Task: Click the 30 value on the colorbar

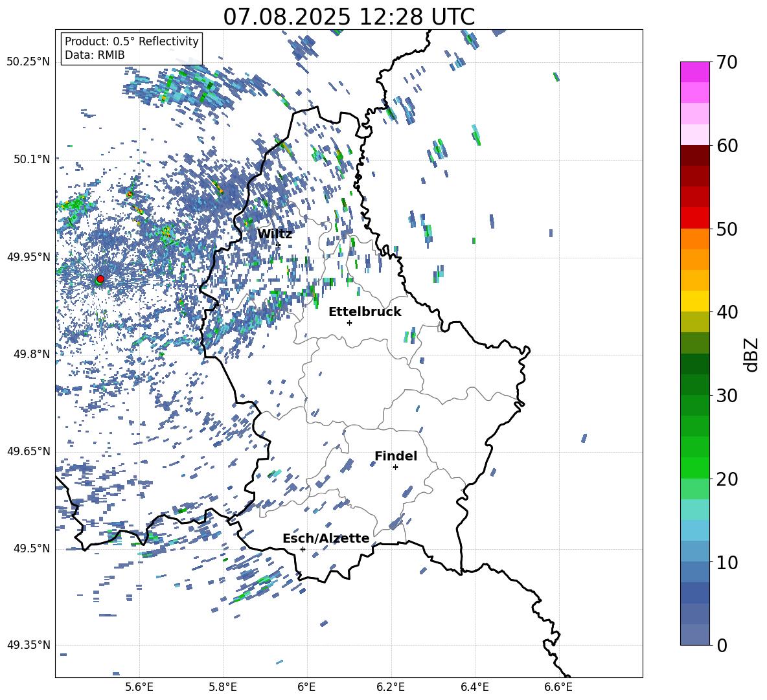Action: pyautogui.click(x=727, y=395)
